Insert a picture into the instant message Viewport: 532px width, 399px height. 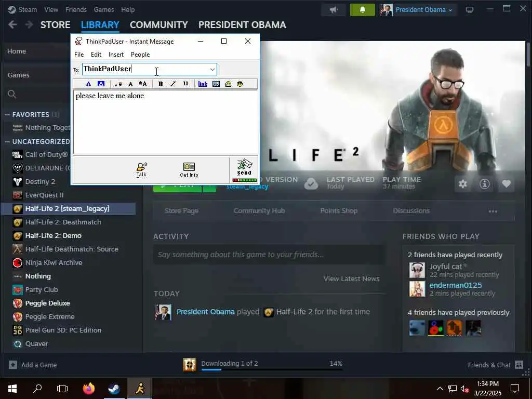tap(216, 84)
